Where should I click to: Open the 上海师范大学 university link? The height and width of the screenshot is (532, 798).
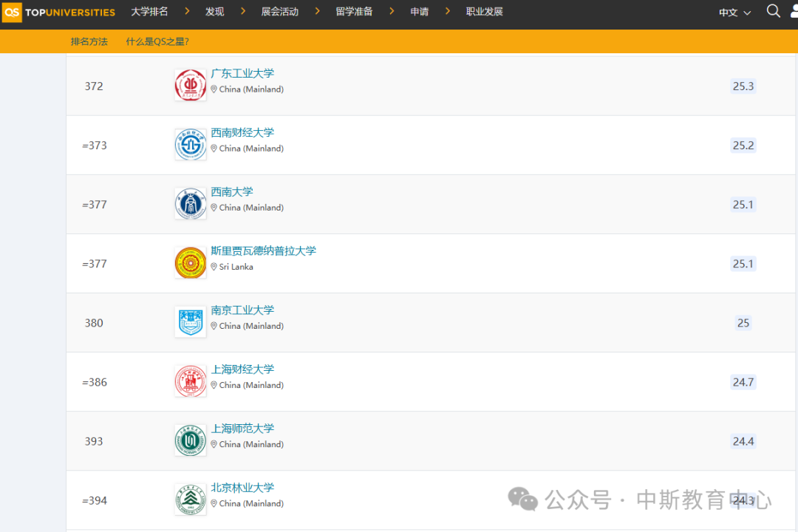coord(242,429)
